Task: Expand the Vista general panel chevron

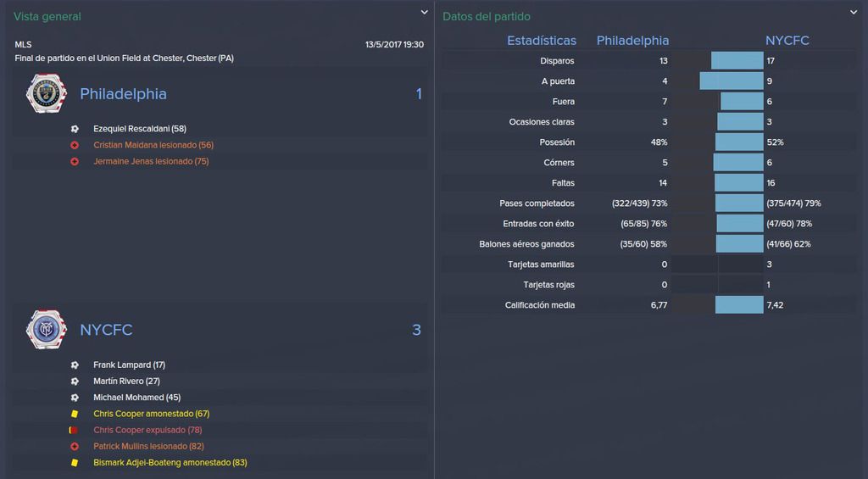Action: 424,12
